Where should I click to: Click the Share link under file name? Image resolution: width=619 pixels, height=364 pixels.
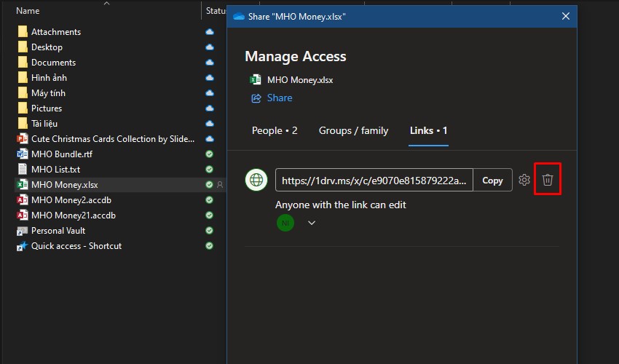click(279, 98)
